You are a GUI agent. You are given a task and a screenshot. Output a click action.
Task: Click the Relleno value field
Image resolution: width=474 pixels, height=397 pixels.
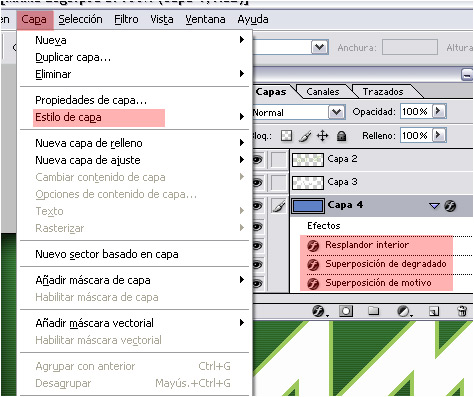click(416, 135)
